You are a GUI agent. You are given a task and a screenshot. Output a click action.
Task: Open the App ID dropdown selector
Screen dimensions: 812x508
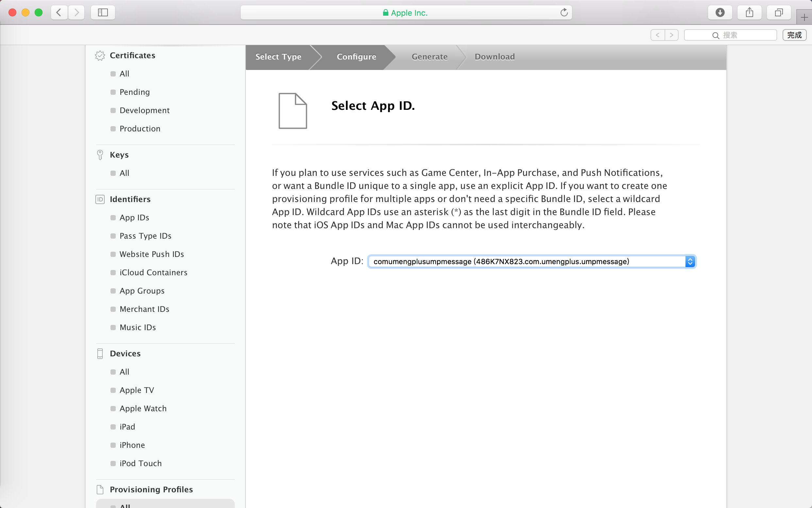coord(532,262)
